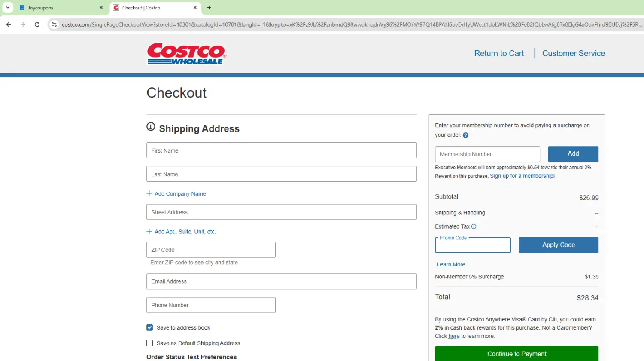Select the Checkout | Costco tab
The image size is (644, 361).
(155, 8)
